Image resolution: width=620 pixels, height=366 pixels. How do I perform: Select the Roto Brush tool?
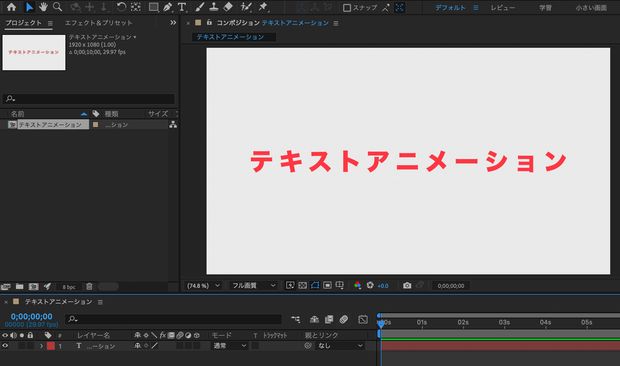246,7
